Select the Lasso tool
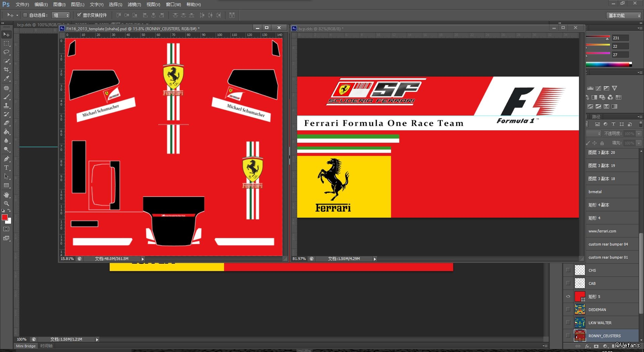This screenshot has height=352, width=644. [6, 52]
